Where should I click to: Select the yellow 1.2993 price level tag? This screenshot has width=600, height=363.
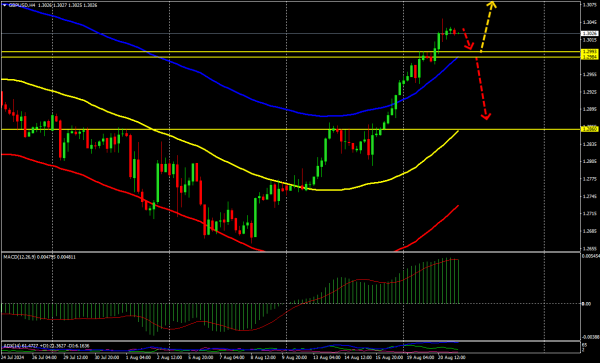pyautogui.click(x=590, y=51)
